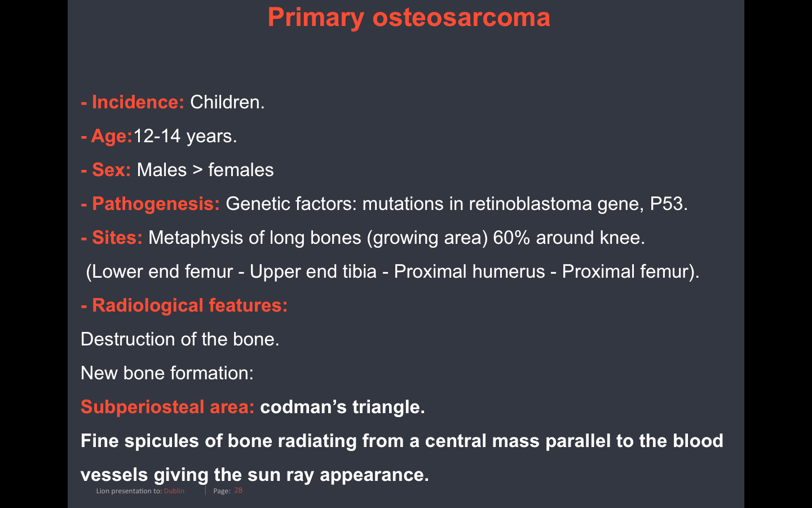Click the 'New bone formation:' line
Viewport: 812px width, 508px height.
coord(167,373)
